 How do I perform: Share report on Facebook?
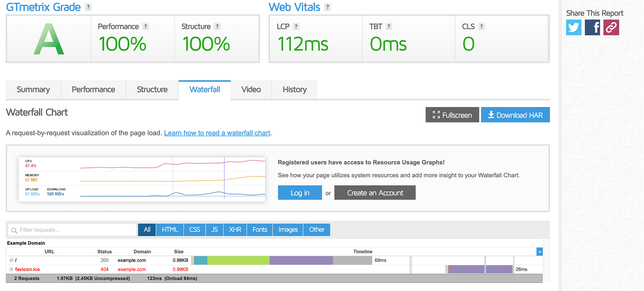[592, 27]
